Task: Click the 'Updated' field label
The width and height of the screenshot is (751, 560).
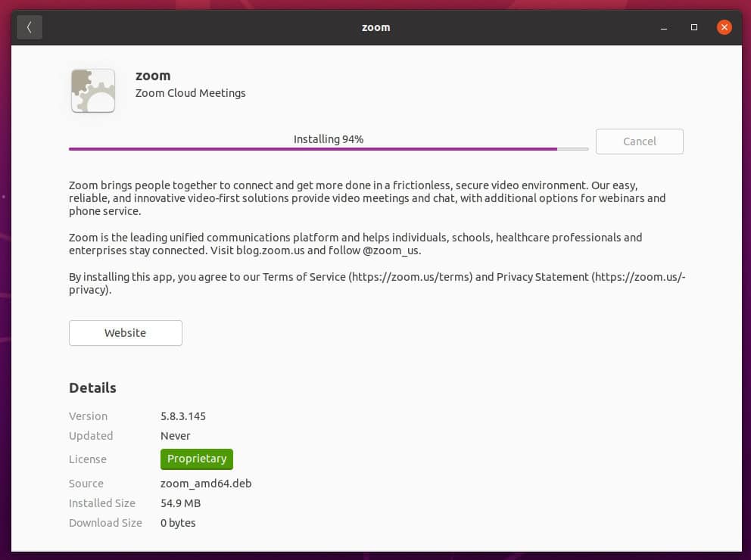Action: tap(91, 436)
